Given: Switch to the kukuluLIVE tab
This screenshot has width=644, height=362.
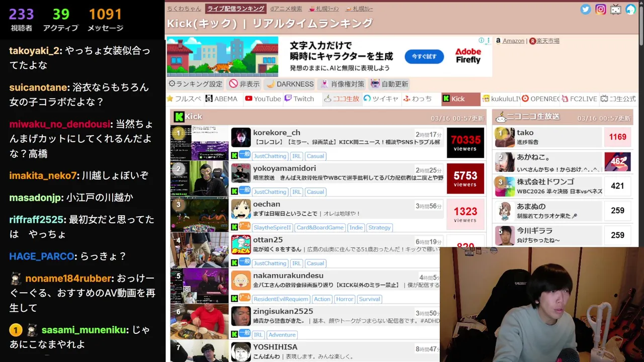Looking at the screenshot, I should pyautogui.click(x=501, y=99).
